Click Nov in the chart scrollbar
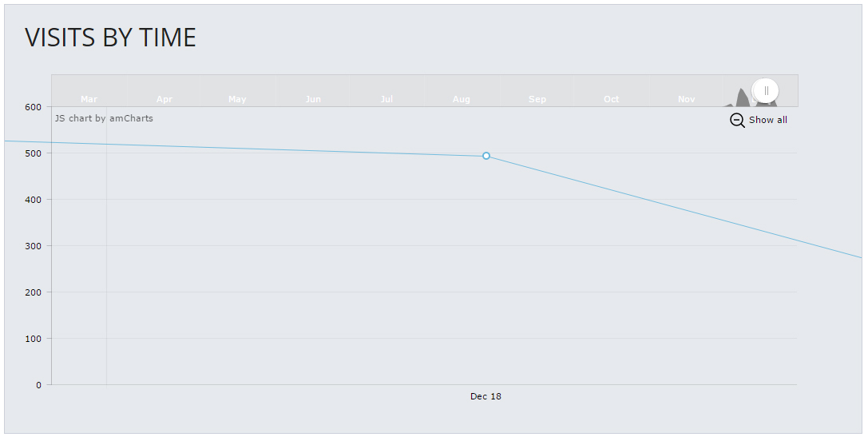This screenshot has height=437, width=868. click(687, 99)
